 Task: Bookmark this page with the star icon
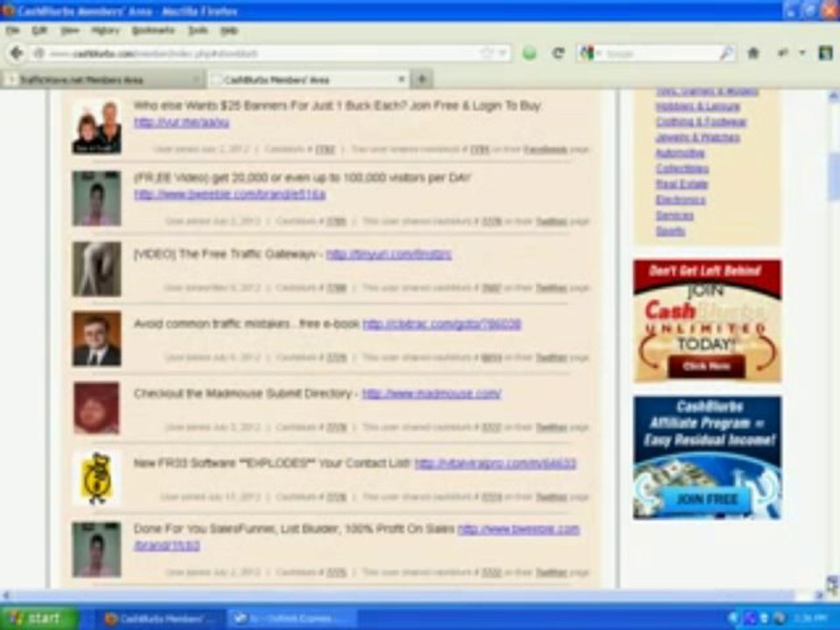pyautogui.click(x=486, y=53)
